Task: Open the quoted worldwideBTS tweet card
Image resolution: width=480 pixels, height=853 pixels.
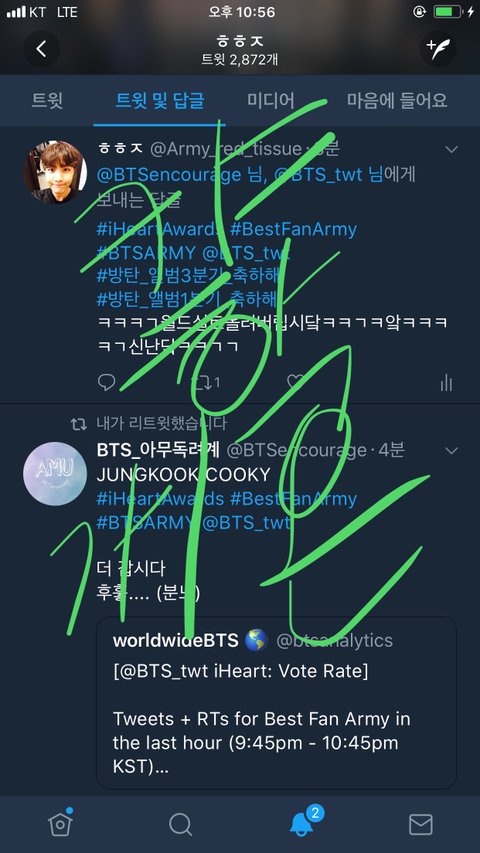Action: tap(276, 703)
